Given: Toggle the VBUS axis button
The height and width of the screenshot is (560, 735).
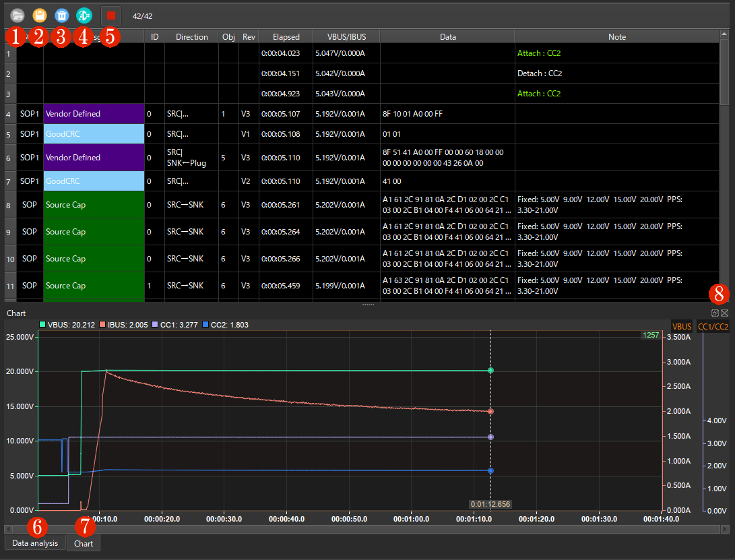Looking at the screenshot, I should [682, 326].
